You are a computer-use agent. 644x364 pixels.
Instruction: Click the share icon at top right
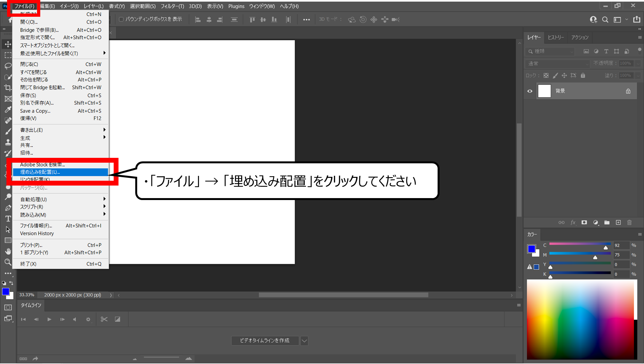pos(637,20)
